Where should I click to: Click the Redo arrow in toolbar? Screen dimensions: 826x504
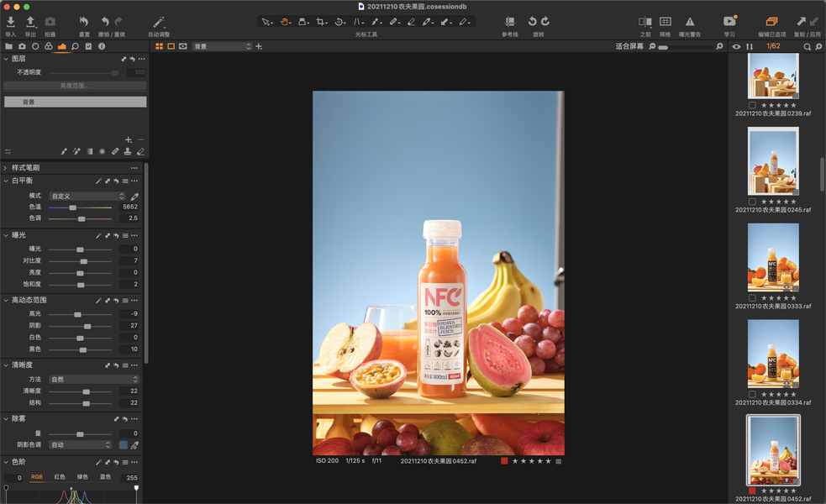click(x=118, y=22)
